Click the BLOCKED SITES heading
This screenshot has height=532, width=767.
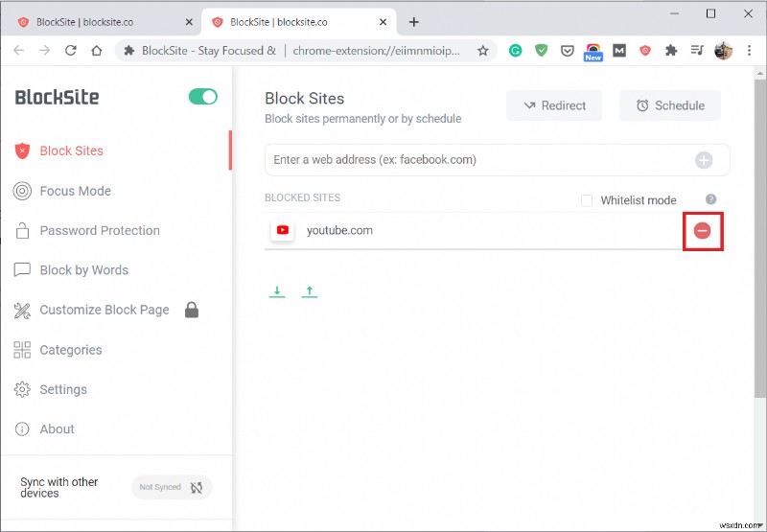(x=302, y=197)
